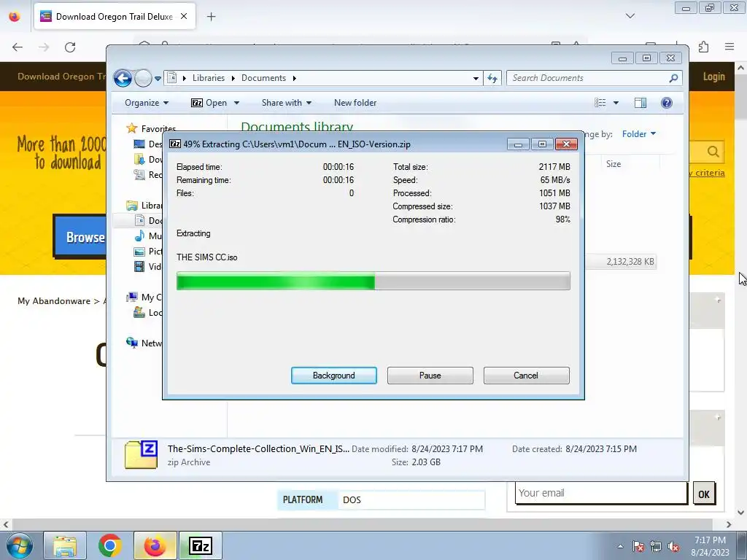Open the view options dropdown arrow
This screenshot has height=560, width=747.
(616, 103)
